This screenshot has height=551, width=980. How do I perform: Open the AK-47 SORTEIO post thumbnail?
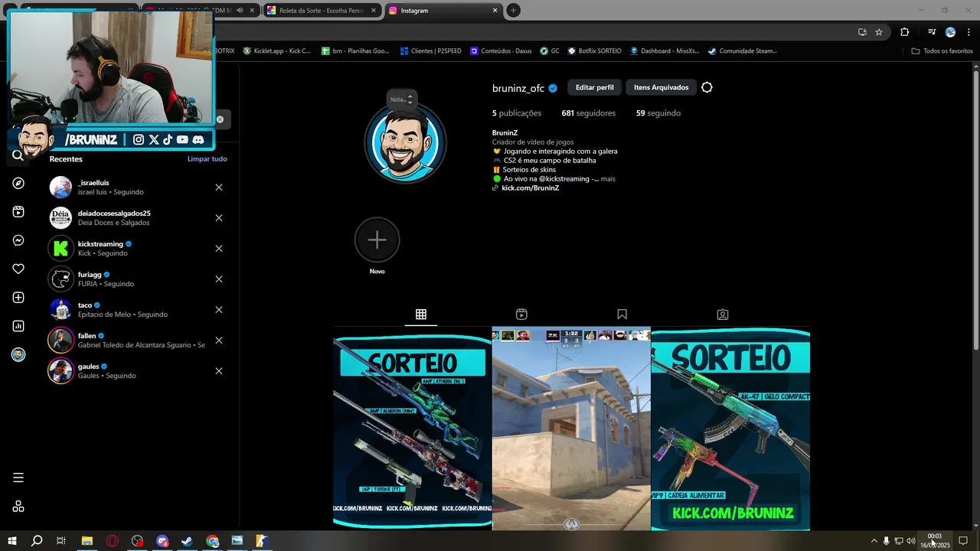click(730, 429)
